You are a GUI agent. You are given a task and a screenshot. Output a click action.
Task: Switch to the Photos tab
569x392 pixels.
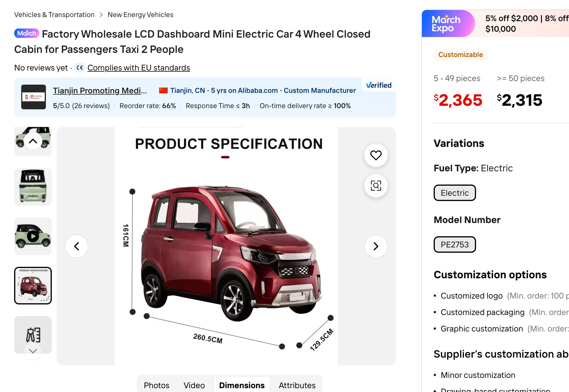point(157,385)
